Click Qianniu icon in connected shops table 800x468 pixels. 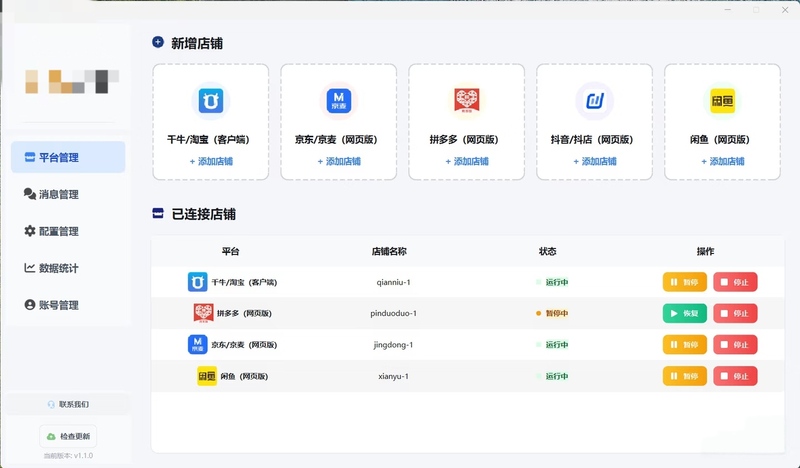197,282
